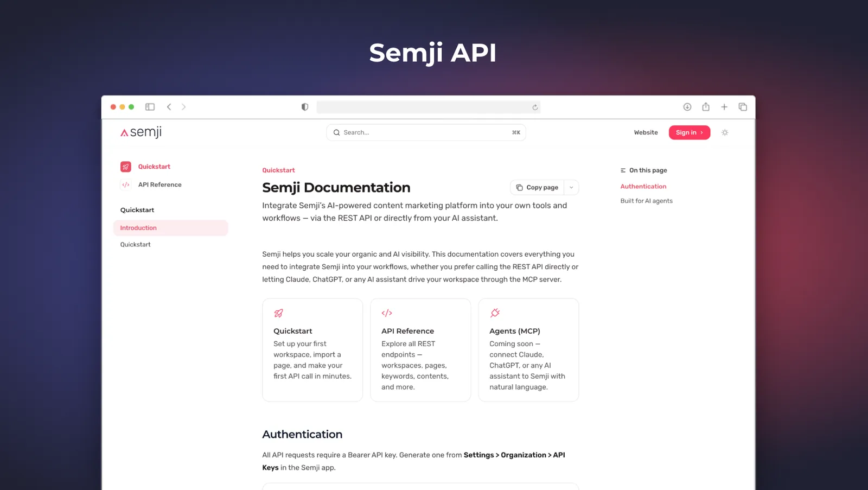Click the Sign in button
The image size is (868, 490).
[690, 132]
